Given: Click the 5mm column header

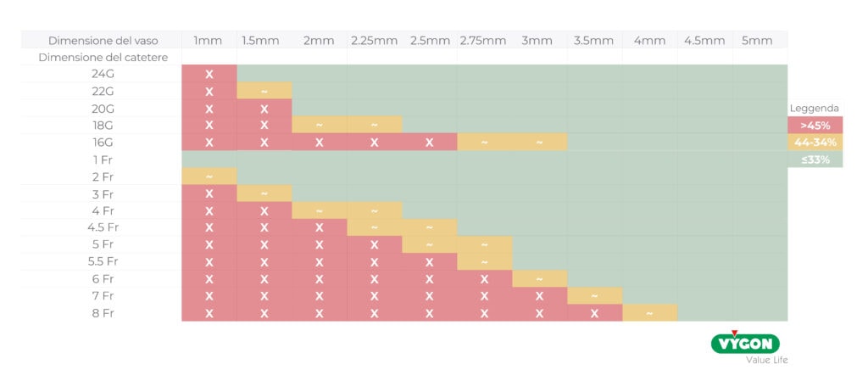Looking at the screenshot, I should click(757, 41).
